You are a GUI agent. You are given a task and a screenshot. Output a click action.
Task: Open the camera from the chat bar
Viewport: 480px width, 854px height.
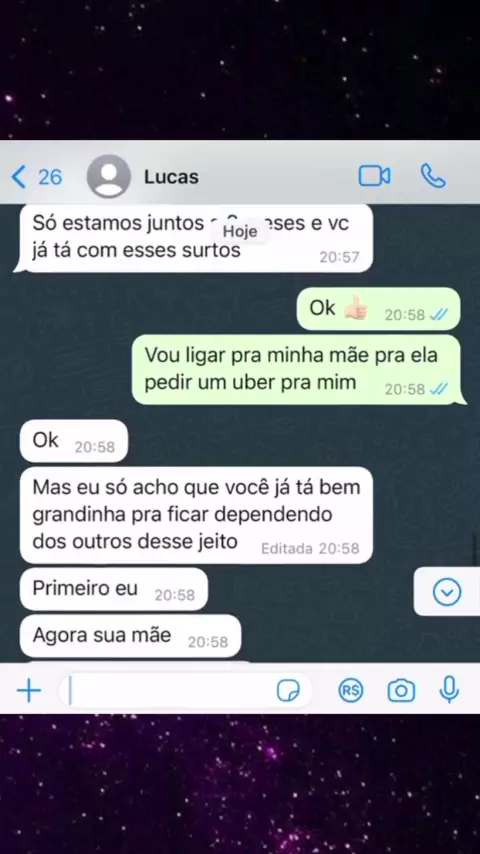(401, 691)
